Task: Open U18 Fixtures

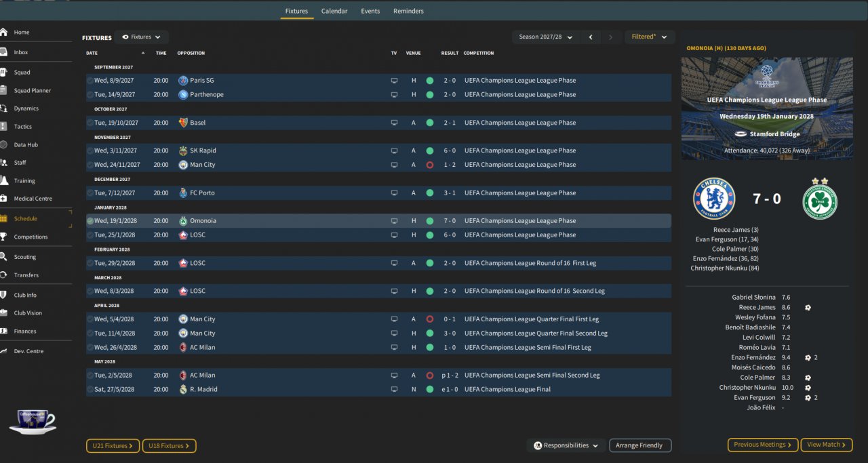Action: (x=169, y=445)
